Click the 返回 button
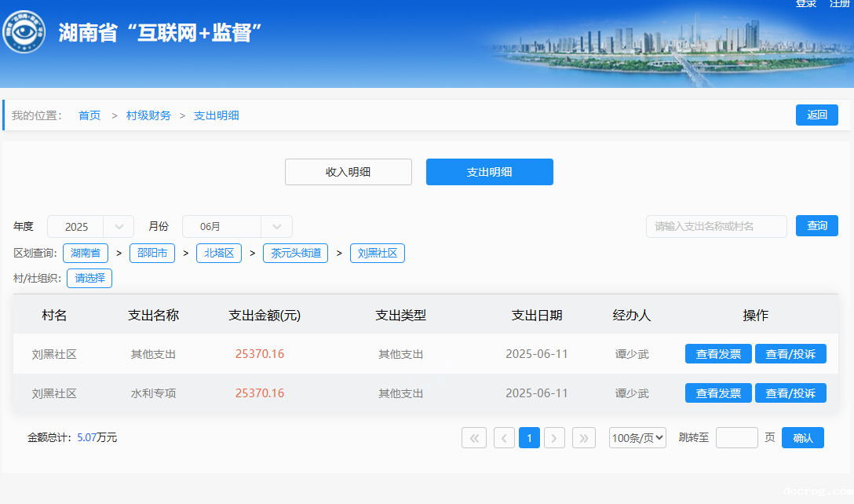Screen dimensions: 854x504 [816, 115]
